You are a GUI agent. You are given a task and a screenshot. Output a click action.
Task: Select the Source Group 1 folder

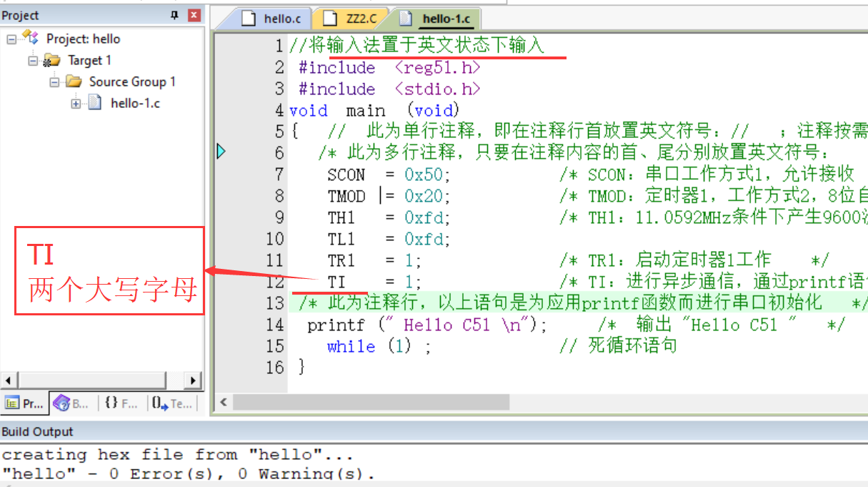132,82
